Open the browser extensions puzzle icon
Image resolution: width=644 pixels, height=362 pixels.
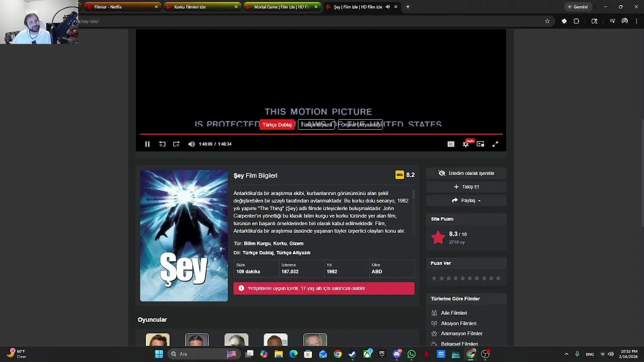click(577, 21)
